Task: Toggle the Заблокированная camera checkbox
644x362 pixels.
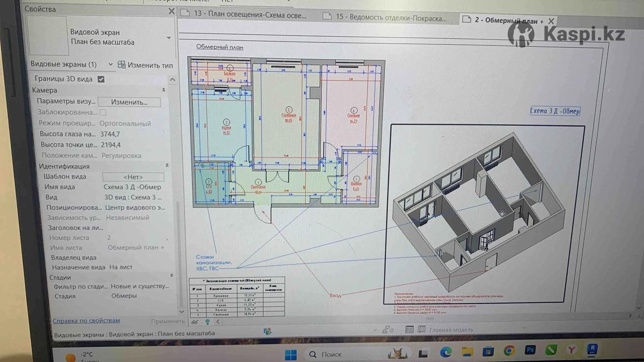Action: click(103, 113)
